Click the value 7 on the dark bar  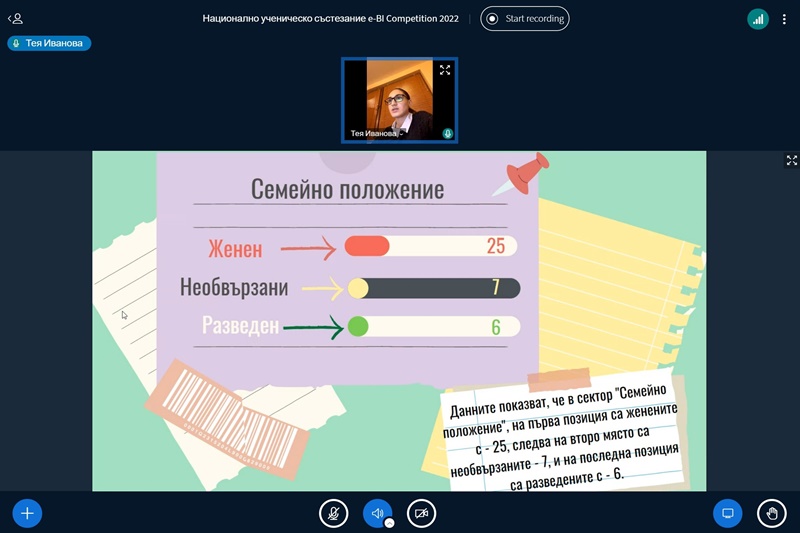tap(495, 287)
